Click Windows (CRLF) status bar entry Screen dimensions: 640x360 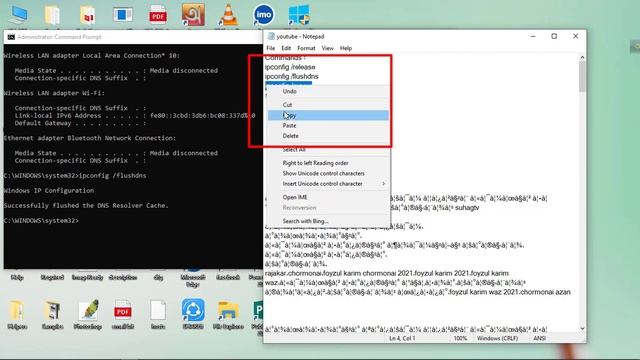[x=497, y=338]
